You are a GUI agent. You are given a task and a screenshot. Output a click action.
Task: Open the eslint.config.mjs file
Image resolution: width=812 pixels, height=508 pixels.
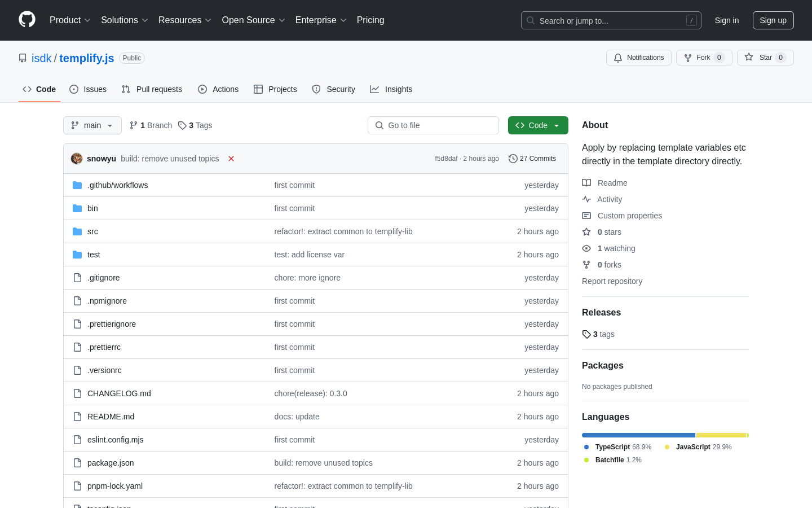coord(116,440)
